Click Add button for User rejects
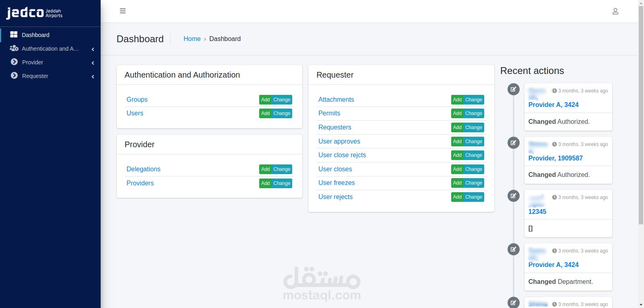The width and height of the screenshot is (644, 308). (x=457, y=197)
